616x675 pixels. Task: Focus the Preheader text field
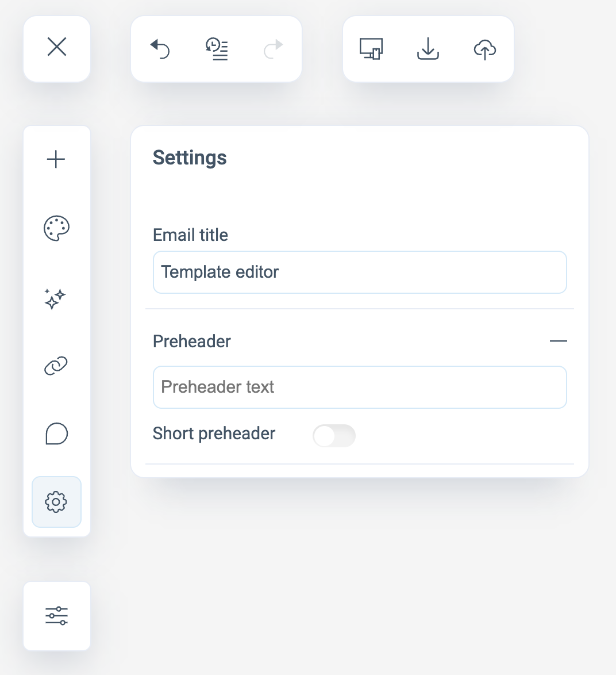pos(360,387)
